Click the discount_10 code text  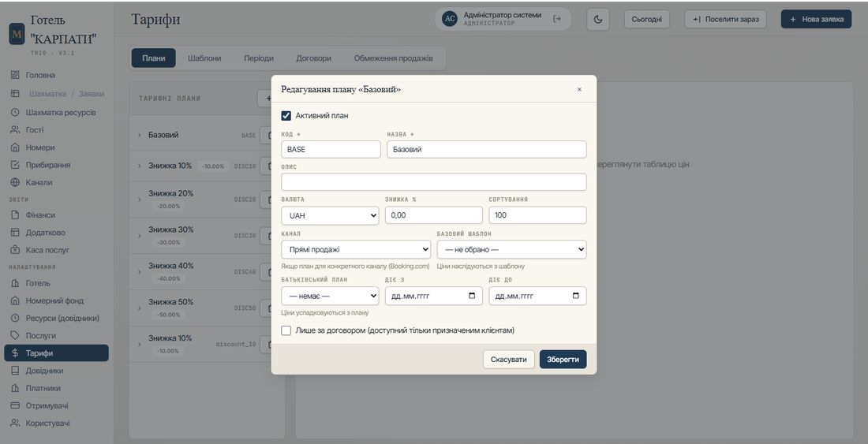click(x=237, y=344)
